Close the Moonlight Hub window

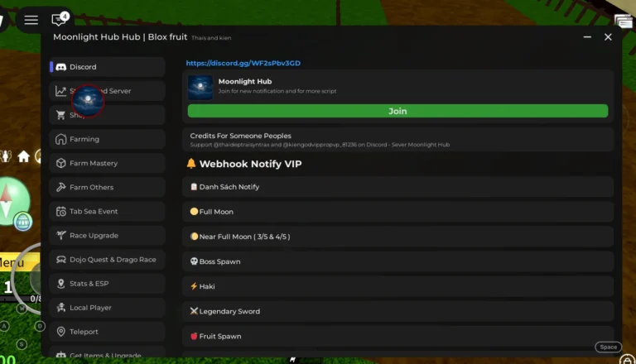tap(608, 37)
